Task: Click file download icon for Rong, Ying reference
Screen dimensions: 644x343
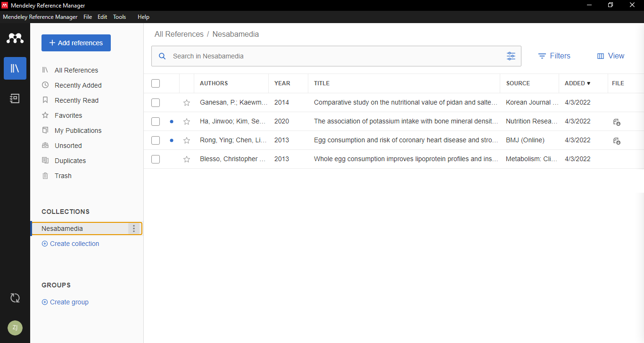Action: (617, 141)
